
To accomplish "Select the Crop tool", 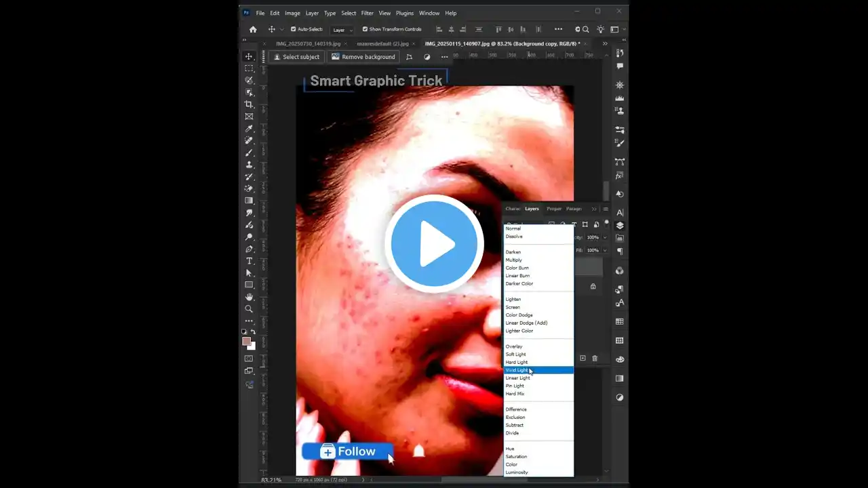I will (x=249, y=104).
